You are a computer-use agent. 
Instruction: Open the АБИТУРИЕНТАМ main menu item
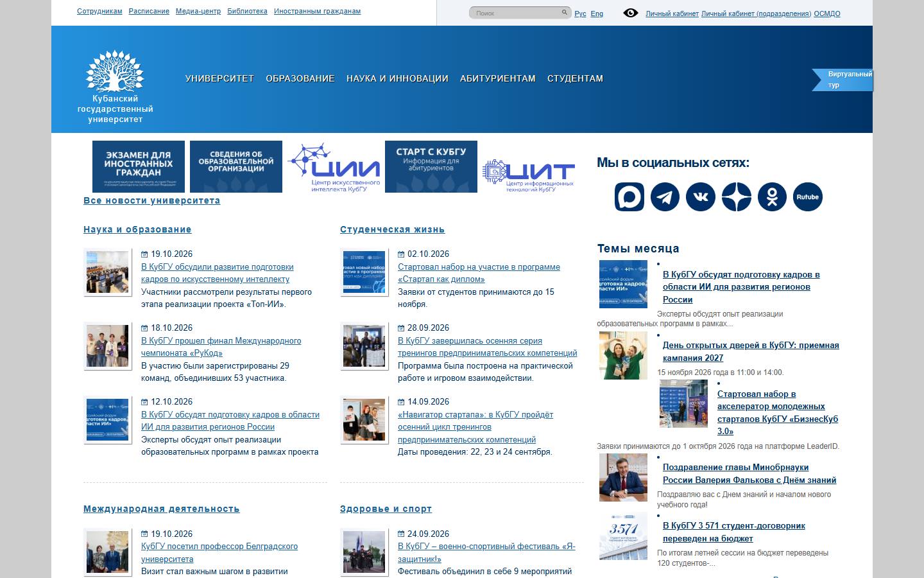pos(498,78)
